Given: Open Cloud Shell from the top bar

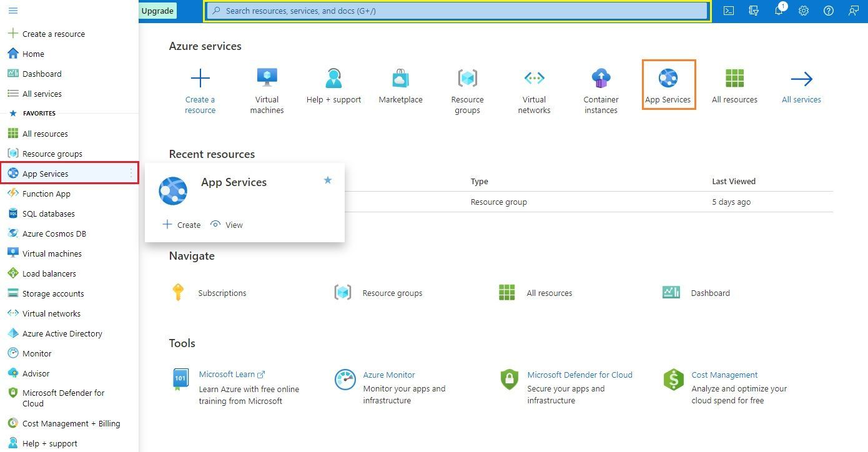Looking at the screenshot, I should pos(729,11).
